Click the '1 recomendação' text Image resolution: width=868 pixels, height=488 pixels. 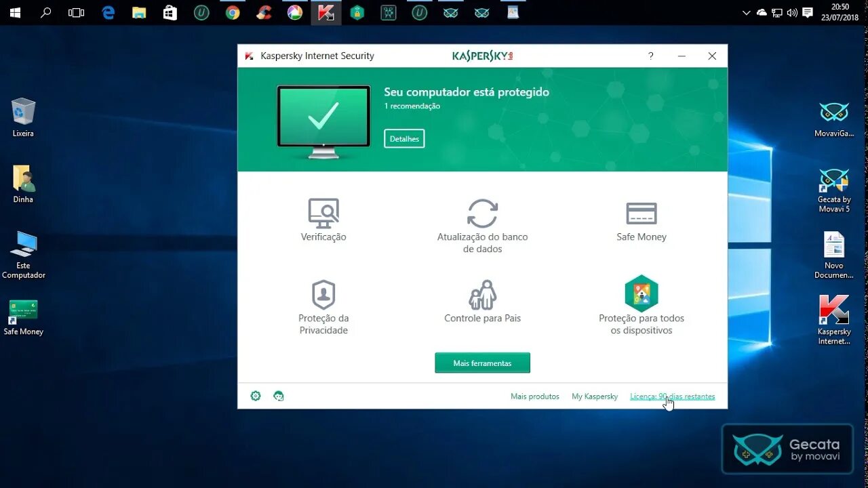click(x=412, y=106)
